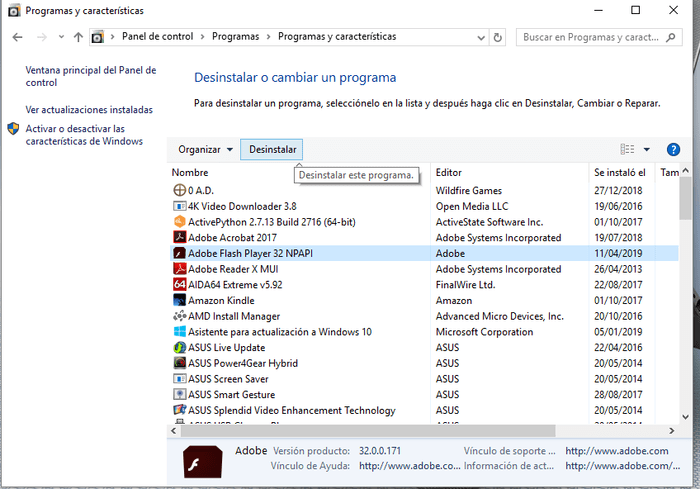Expand the view options dropdown arrow
This screenshot has height=489, width=700.
[646, 150]
